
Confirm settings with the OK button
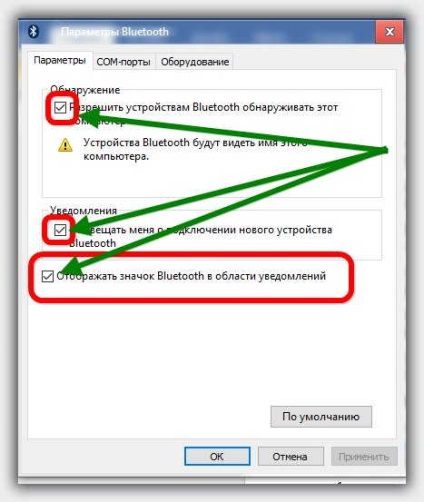click(217, 456)
